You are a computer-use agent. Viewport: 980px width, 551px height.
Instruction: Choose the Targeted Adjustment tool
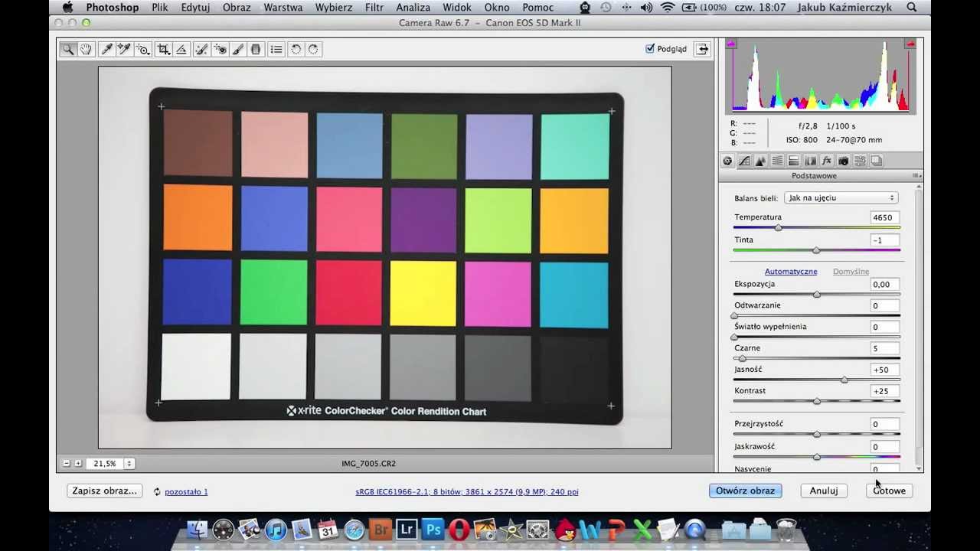click(142, 49)
